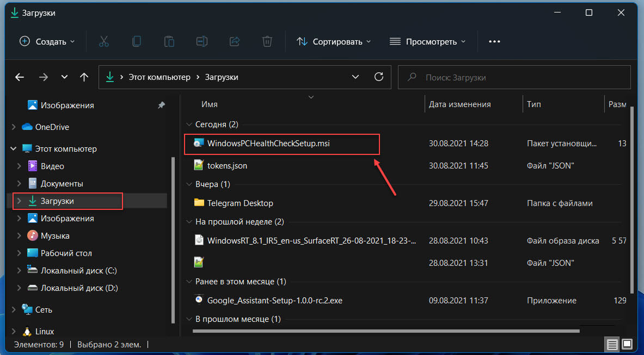Select Музыка in navigation pane
Image resolution: width=644 pixels, height=355 pixels.
(55, 236)
